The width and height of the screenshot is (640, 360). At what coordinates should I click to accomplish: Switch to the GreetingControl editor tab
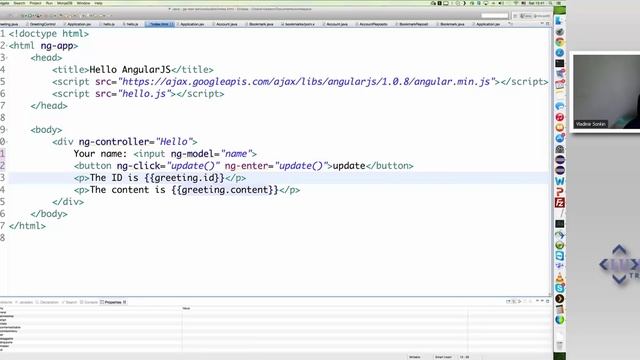[x=42, y=24]
